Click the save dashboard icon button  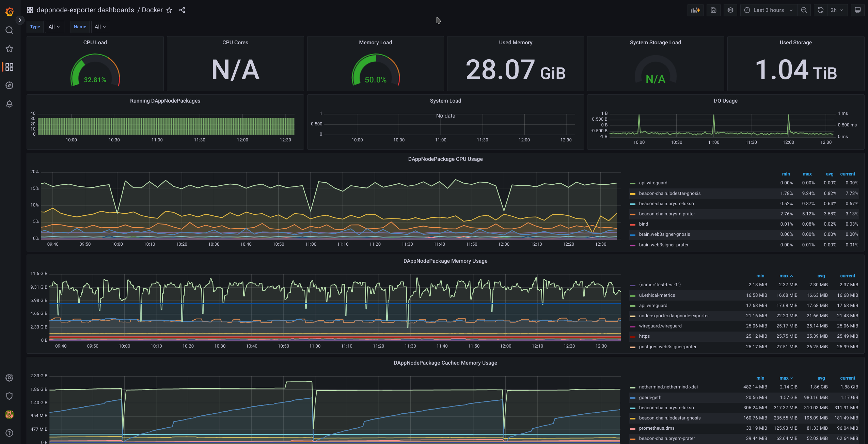tap(713, 10)
